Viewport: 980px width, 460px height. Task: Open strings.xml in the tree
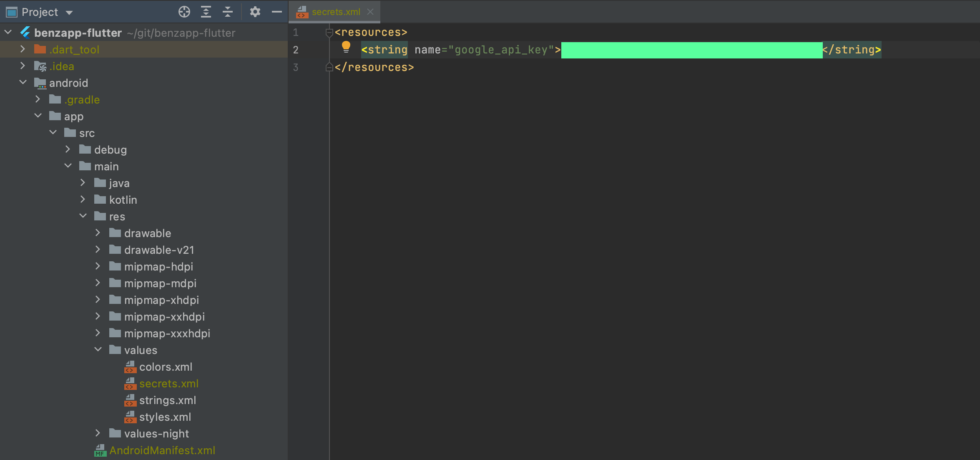[167, 400]
